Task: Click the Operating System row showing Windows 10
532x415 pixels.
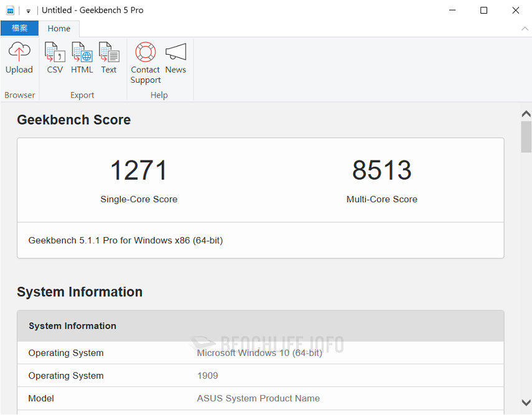Action: (x=259, y=353)
